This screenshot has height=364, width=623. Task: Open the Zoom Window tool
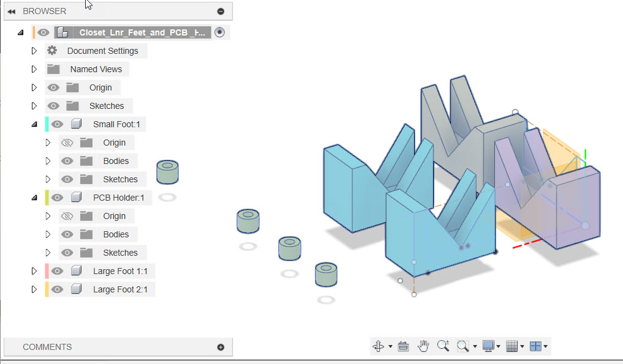click(x=463, y=346)
